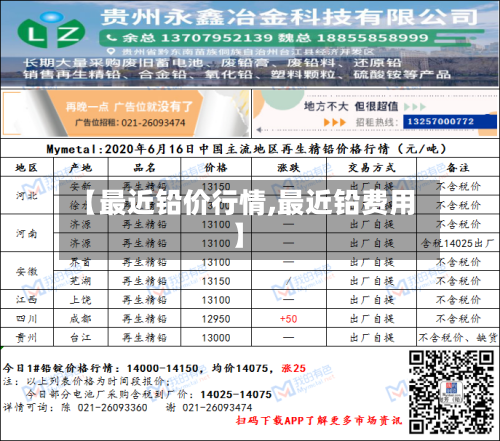Viewport: 500px width, 441px height.
Task: Click phone number 13707952139 of 余总
Action: pyautogui.click(x=217, y=38)
